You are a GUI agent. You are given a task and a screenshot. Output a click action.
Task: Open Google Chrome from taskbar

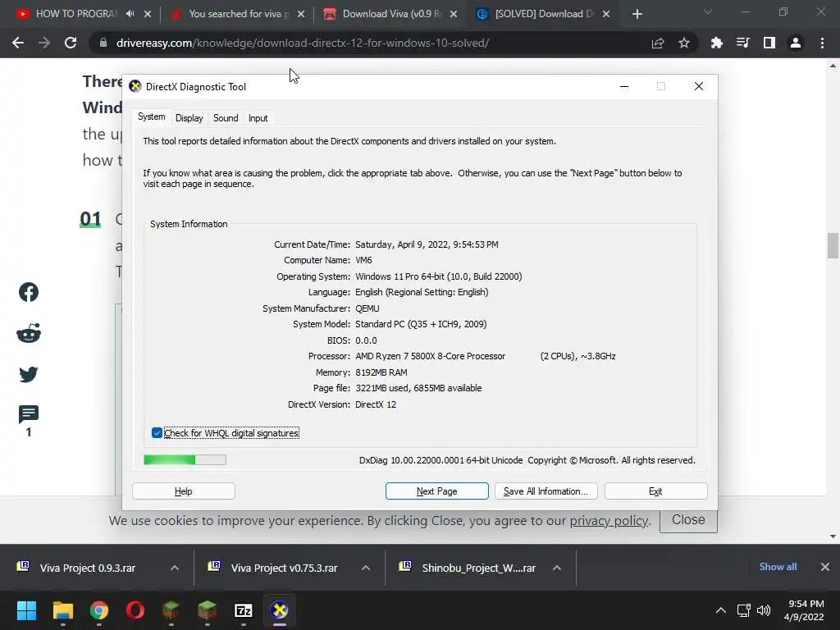99,610
